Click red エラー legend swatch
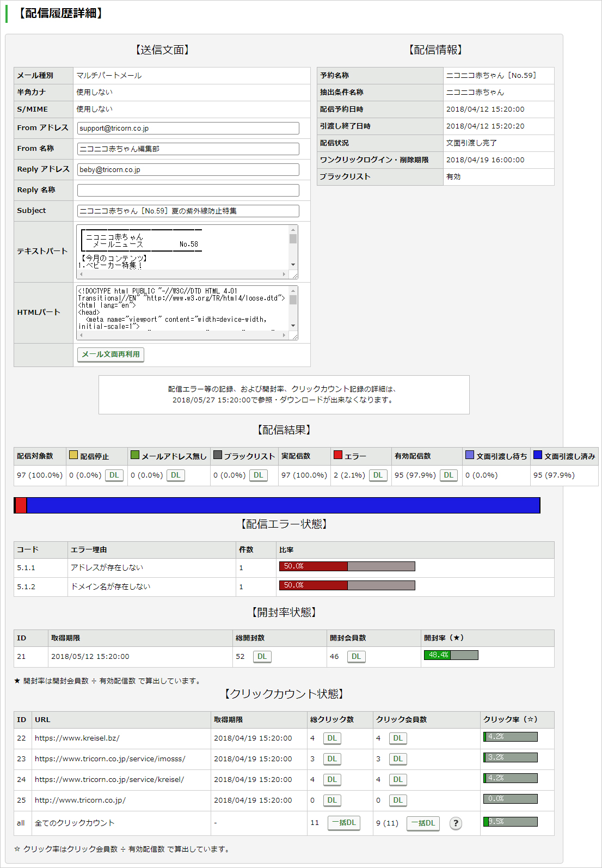 pos(338,455)
